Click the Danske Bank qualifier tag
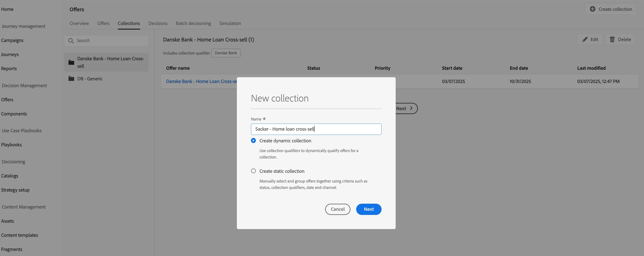Screen dimensions: 644x256 [x=226, y=53]
